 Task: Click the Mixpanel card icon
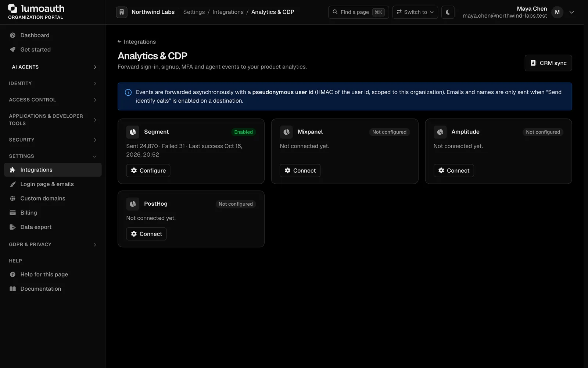coord(286,132)
